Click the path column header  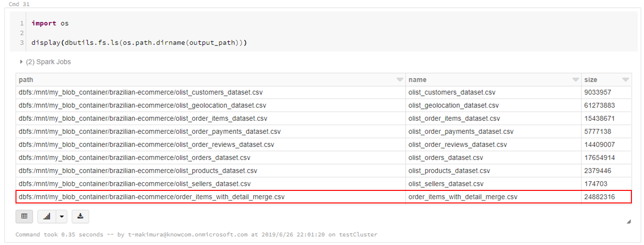[26, 80]
